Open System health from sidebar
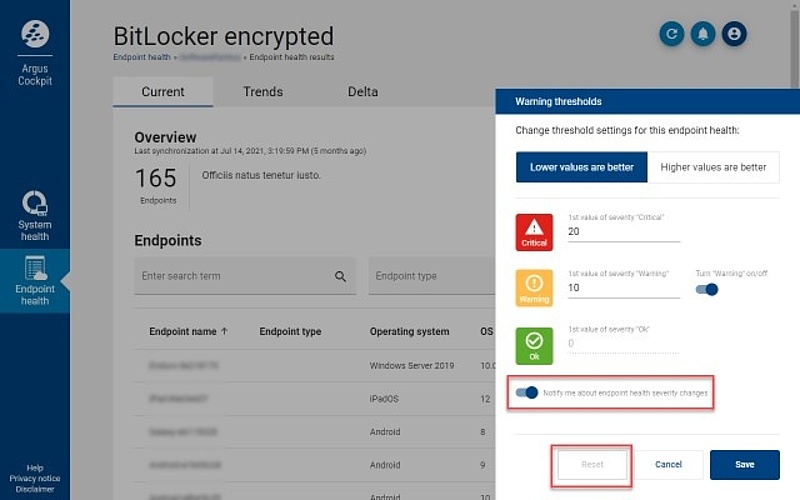 35,216
